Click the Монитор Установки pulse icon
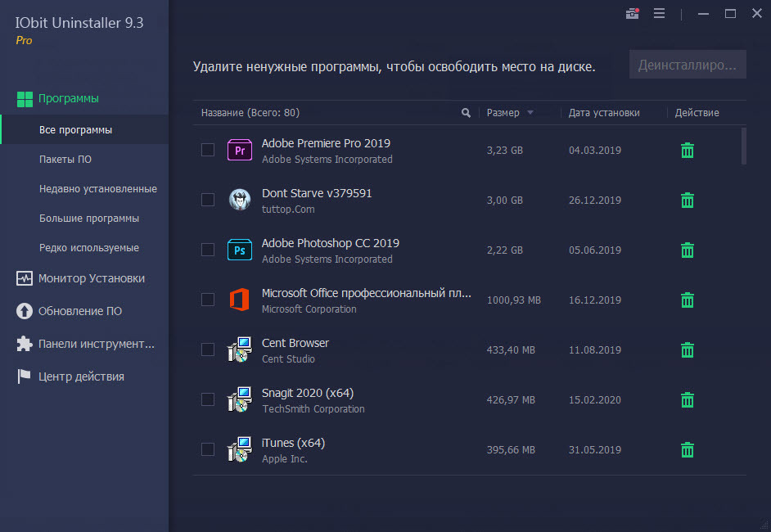The width and height of the screenshot is (771, 532). [24, 278]
